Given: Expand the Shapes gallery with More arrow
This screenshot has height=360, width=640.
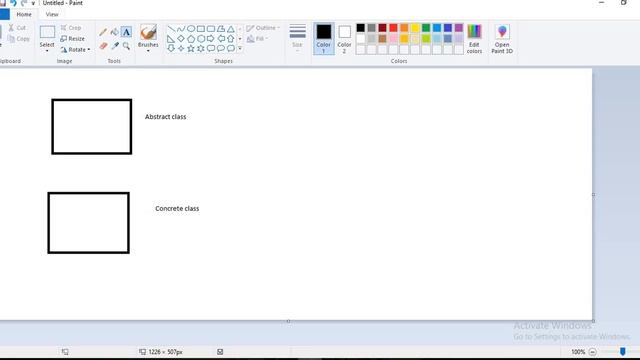Looking at the screenshot, I should (240, 49).
